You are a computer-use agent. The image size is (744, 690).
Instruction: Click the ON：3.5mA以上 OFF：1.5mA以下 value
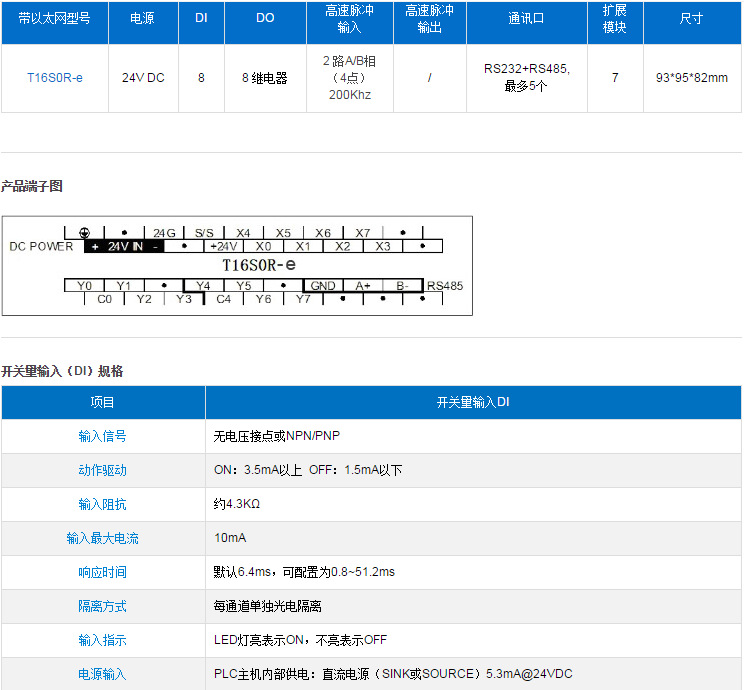coord(308,470)
